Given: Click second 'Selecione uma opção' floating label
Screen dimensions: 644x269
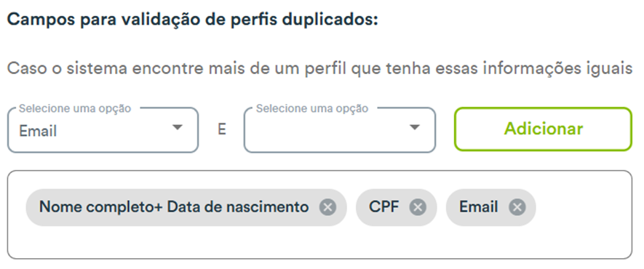Looking at the screenshot, I should point(312,108).
